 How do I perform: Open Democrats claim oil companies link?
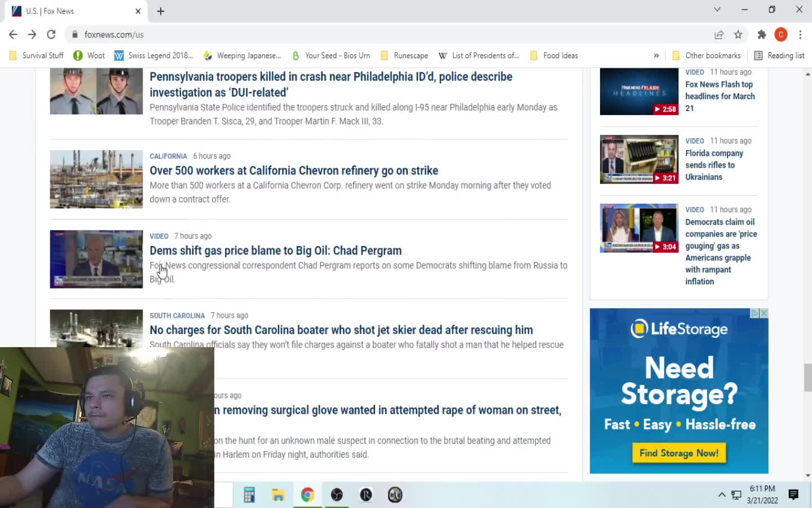(721, 252)
